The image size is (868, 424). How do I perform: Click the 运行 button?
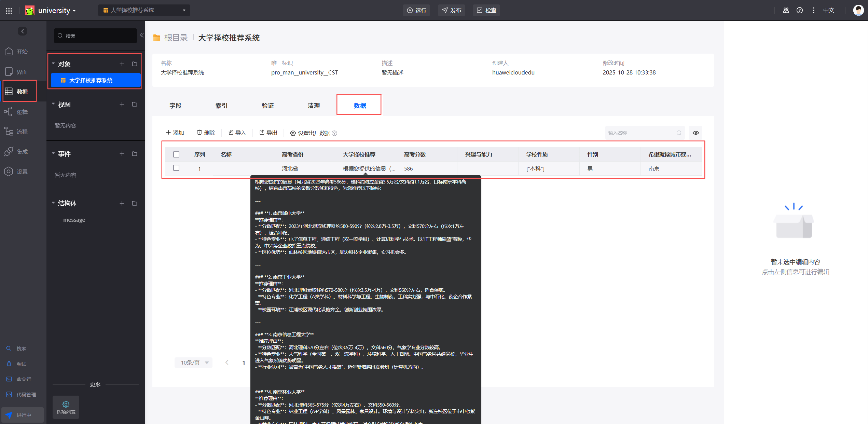[416, 10]
